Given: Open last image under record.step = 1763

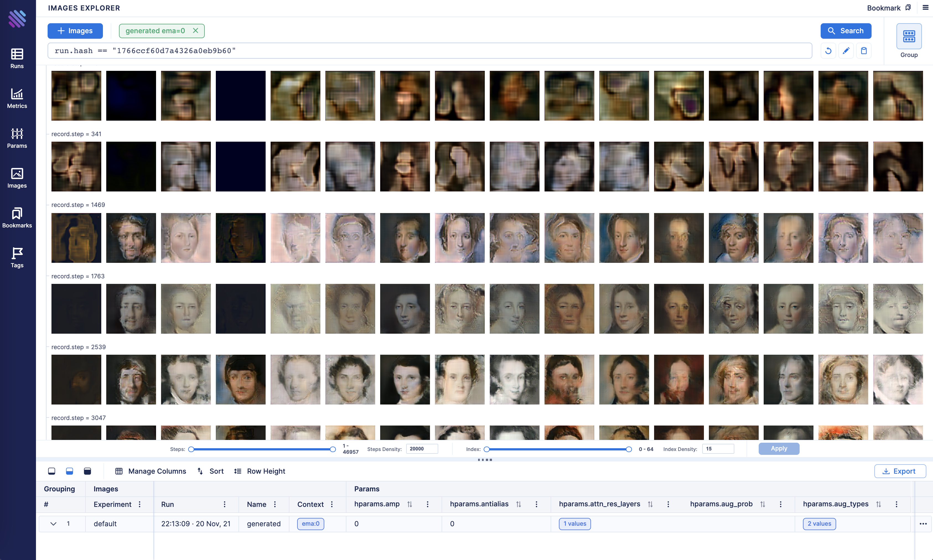Looking at the screenshot, I should point(898,309).
